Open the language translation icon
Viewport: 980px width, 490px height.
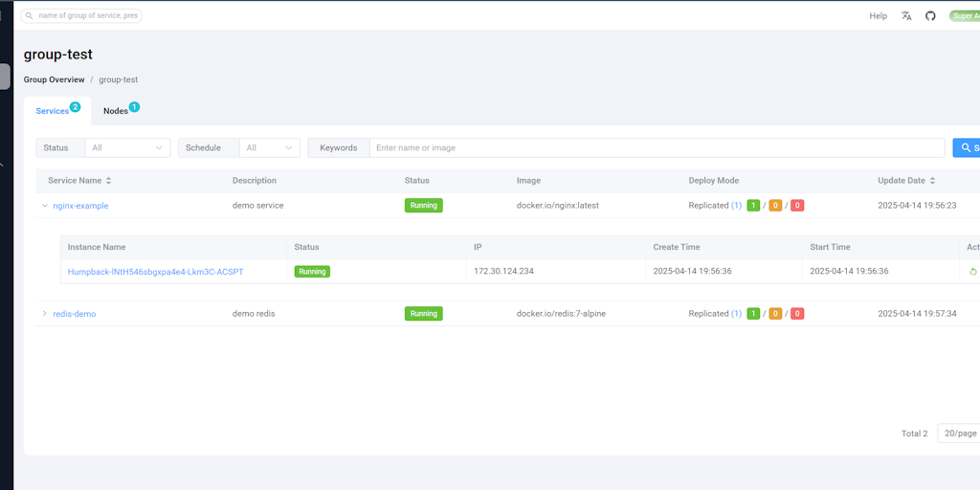tap(906, 16)
